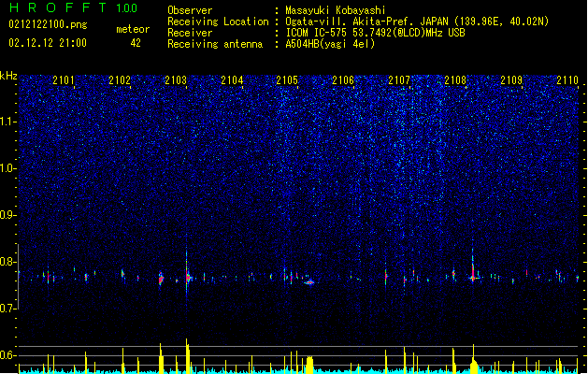Click the strong meteor echo just after 2103
588x374 pixels.
[188, 277]
